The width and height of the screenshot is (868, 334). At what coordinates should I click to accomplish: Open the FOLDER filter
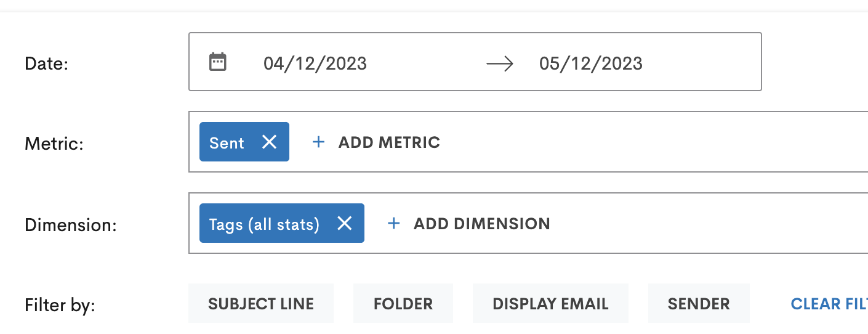(x=403, y=303)
